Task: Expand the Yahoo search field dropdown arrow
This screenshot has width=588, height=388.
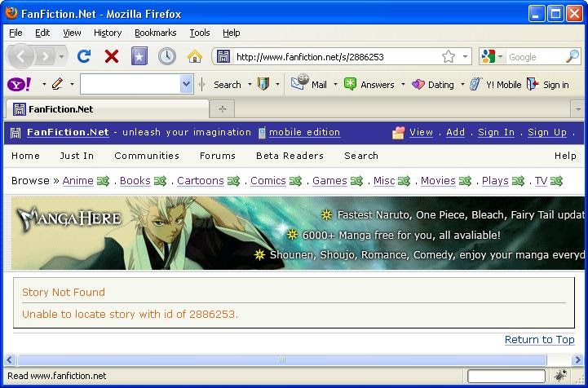Action: pyautogui.click(x=187, y=84)
